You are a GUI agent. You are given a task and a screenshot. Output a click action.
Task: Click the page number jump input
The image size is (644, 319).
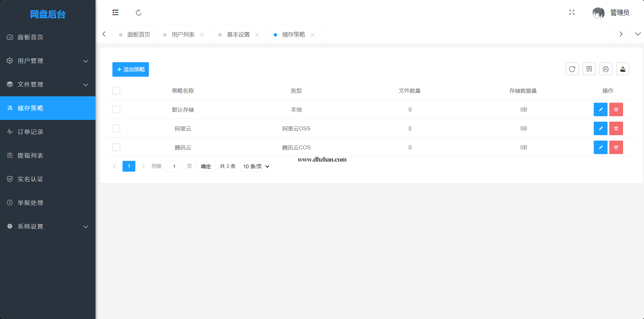pyautogui.click(x=174, y=166)
